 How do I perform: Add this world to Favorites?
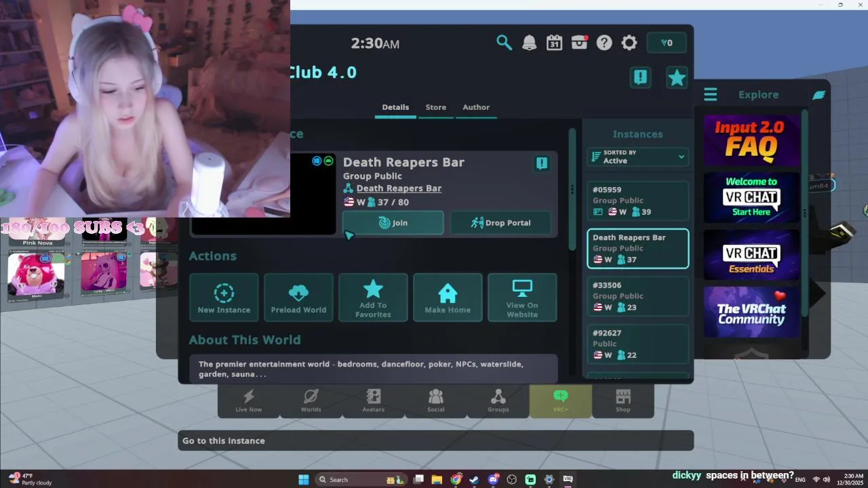pyautogui.click(x=373, y=298)
